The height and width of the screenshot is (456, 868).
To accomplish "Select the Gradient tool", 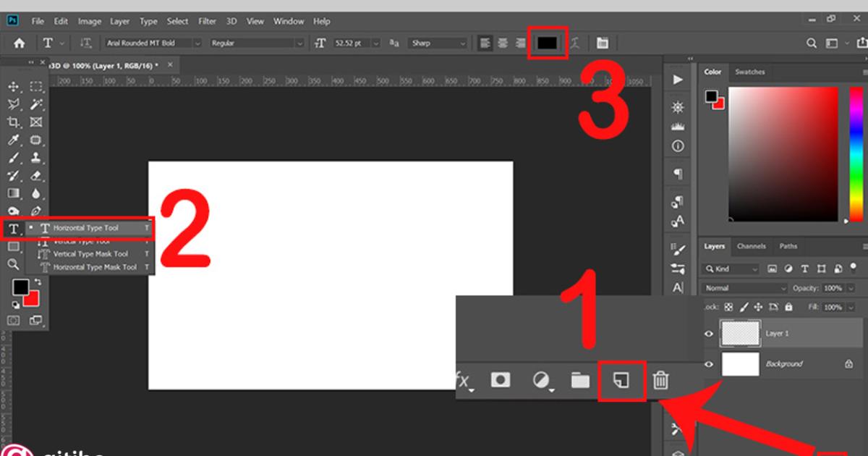I will [13, 193].
